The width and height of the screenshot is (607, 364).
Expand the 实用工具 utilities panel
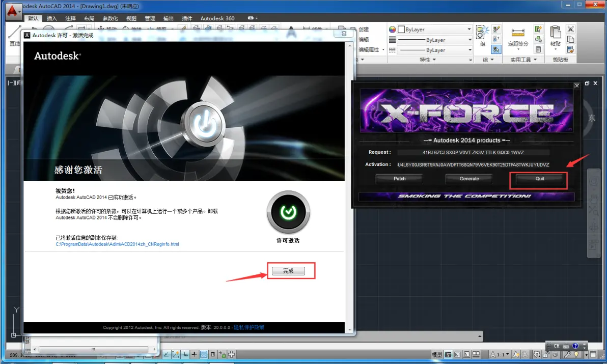click(523, 60)
